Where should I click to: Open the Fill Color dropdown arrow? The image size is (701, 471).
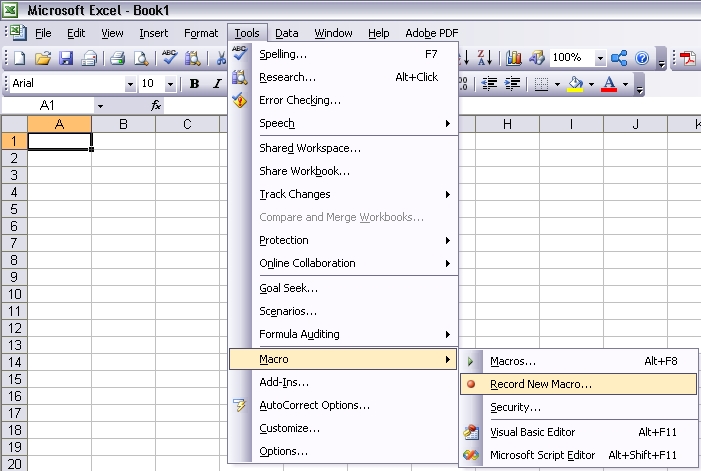pyautogui.click(x=591, y=84)
